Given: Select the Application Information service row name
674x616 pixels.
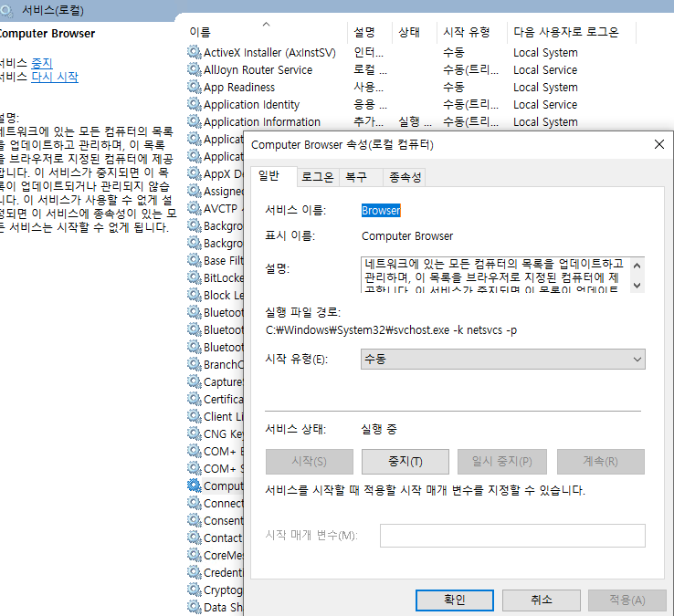Looking at the screenshot, I should [x=262, y=122].
